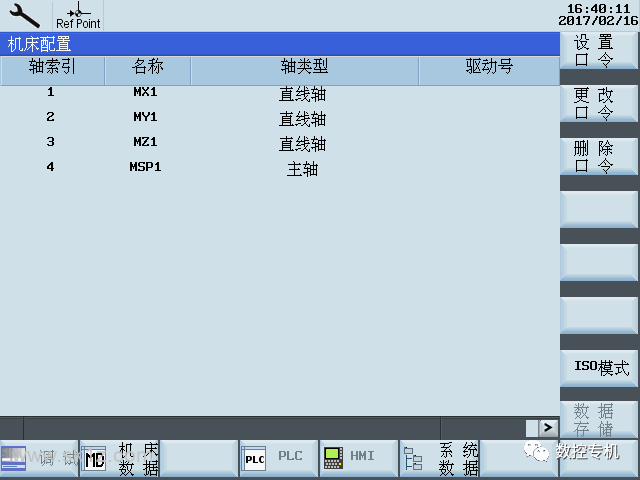The height and width of the screenshot is (480, 640).
Task: Open the 系统数据 softkey
Action: [439, 458]
